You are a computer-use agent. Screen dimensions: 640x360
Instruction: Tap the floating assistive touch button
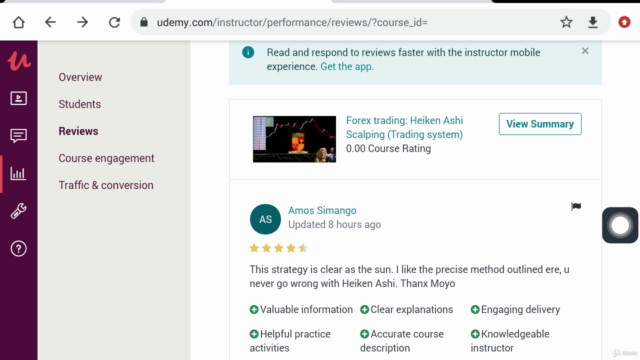click(x=620, y=225)
